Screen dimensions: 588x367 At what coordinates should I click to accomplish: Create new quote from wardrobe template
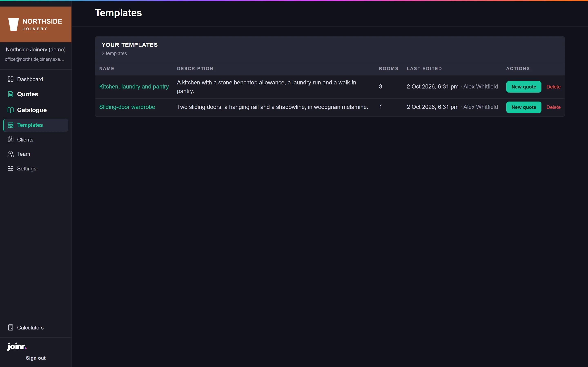point(524,107)
